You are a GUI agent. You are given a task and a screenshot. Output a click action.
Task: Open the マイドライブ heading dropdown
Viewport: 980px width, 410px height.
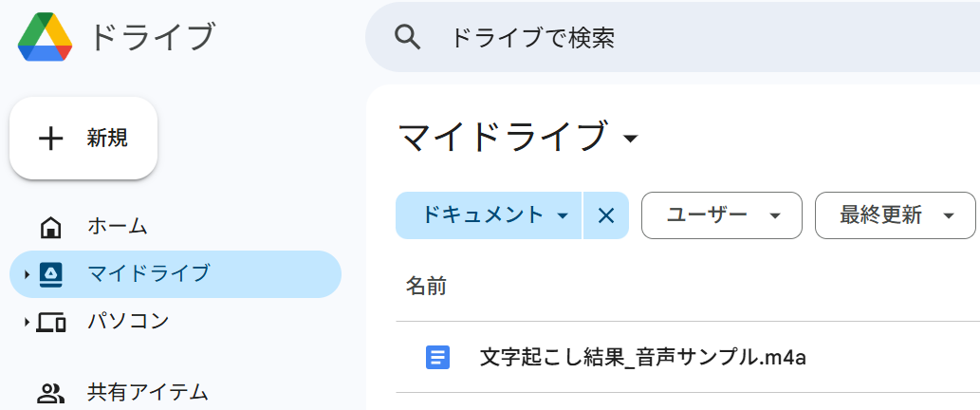(x=631, y=140)
